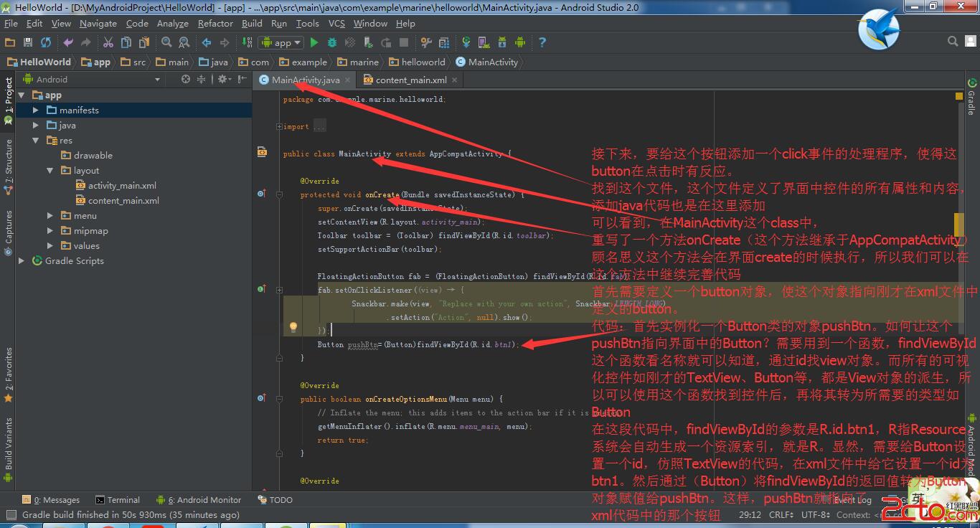Click the Android Monitor button
Image resolution: width=980 pixels, height=528 pixels.
(203, 500)
